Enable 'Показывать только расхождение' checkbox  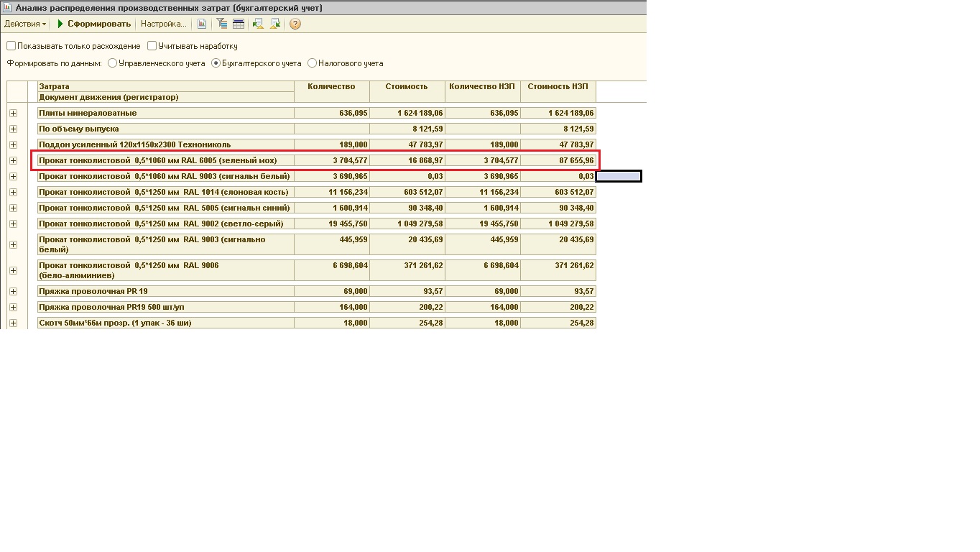point(11,46)
